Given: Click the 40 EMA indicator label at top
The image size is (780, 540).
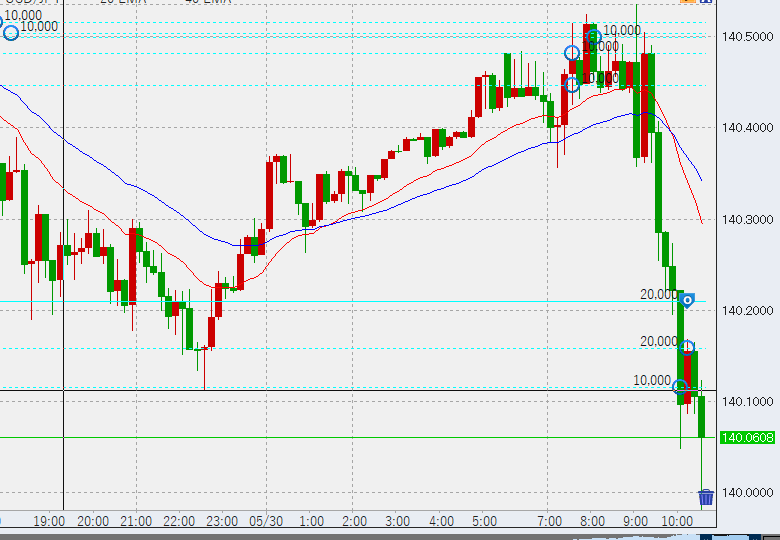Looking at the screenshot, I should point(208,3).
